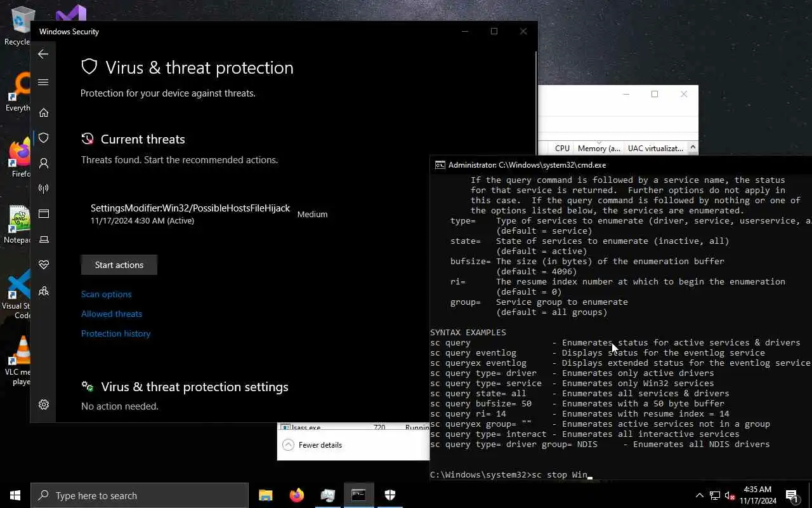Open network status tray icon
The height and width of the screenshot is (508, 812).
coord(715,495)
